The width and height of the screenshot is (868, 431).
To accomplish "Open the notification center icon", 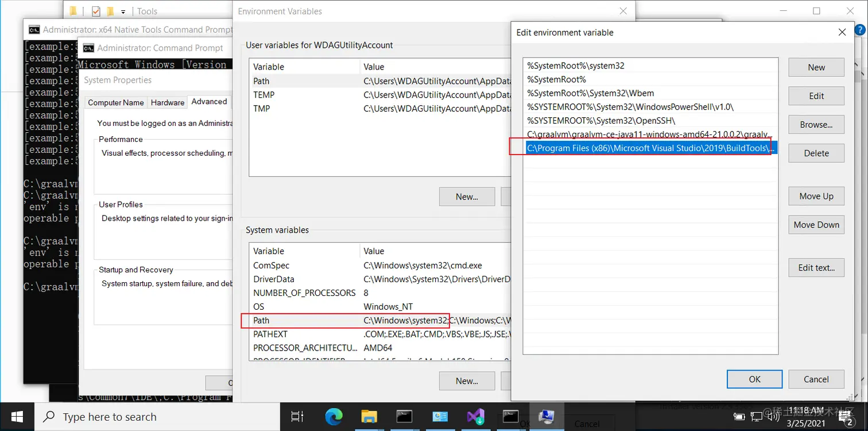I will pos(847,418).
